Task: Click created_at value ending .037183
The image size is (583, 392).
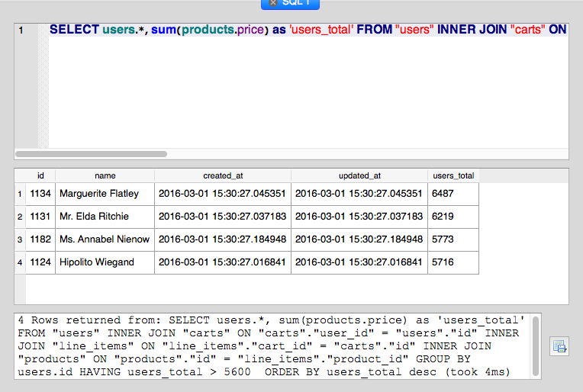Action: click(x=223, y=217)
